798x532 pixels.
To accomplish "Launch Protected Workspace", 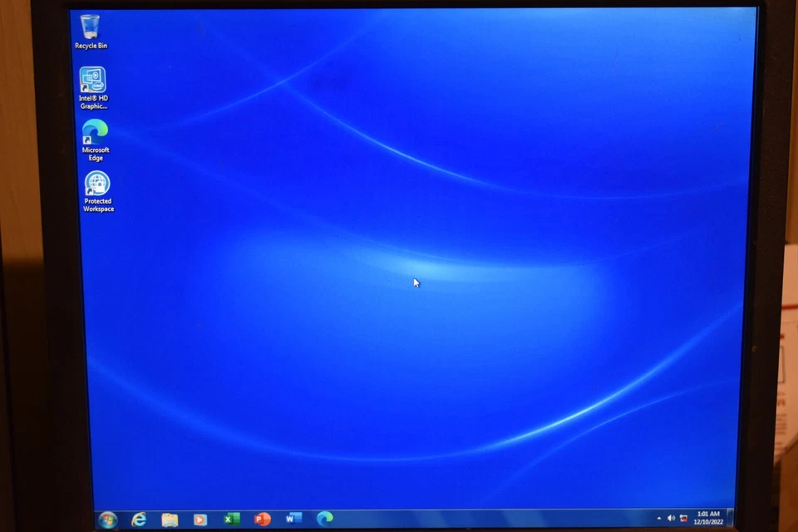I will click(x=97, y=184).
